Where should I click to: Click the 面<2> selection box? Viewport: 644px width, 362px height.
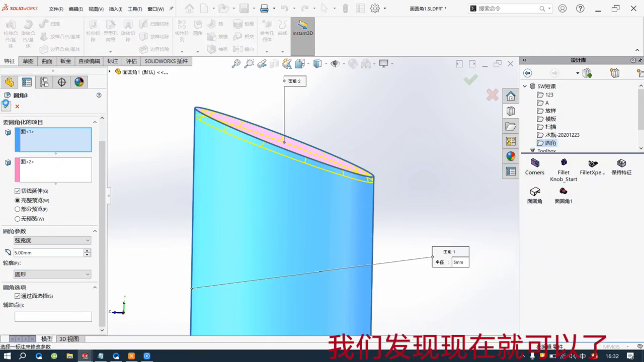[53, 170]
